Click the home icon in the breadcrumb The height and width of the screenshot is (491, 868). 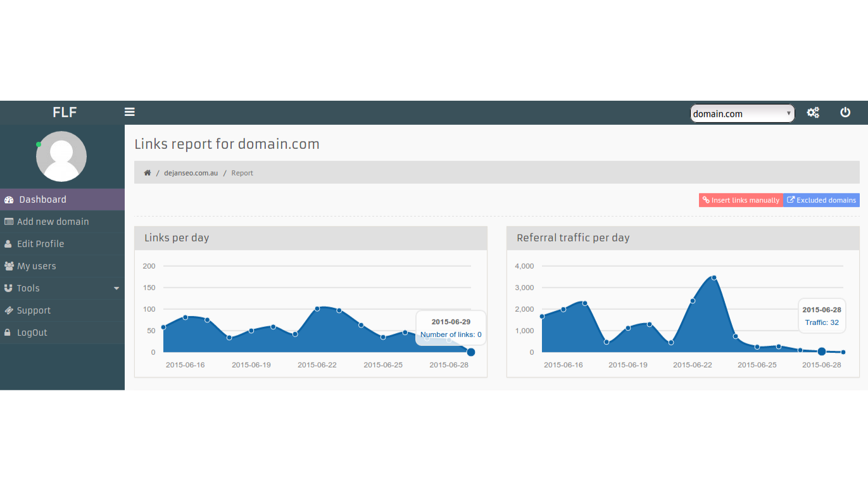coord(147,172)
